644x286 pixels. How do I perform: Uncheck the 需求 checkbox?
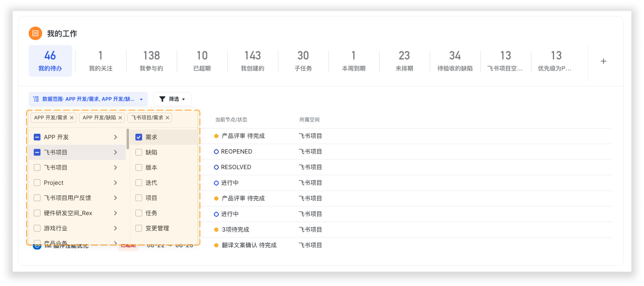(x=139, y=137)
